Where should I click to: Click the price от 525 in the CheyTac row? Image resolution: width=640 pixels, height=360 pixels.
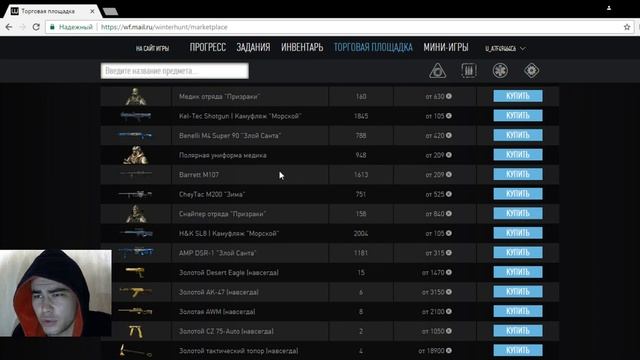[x=438, y=194]
